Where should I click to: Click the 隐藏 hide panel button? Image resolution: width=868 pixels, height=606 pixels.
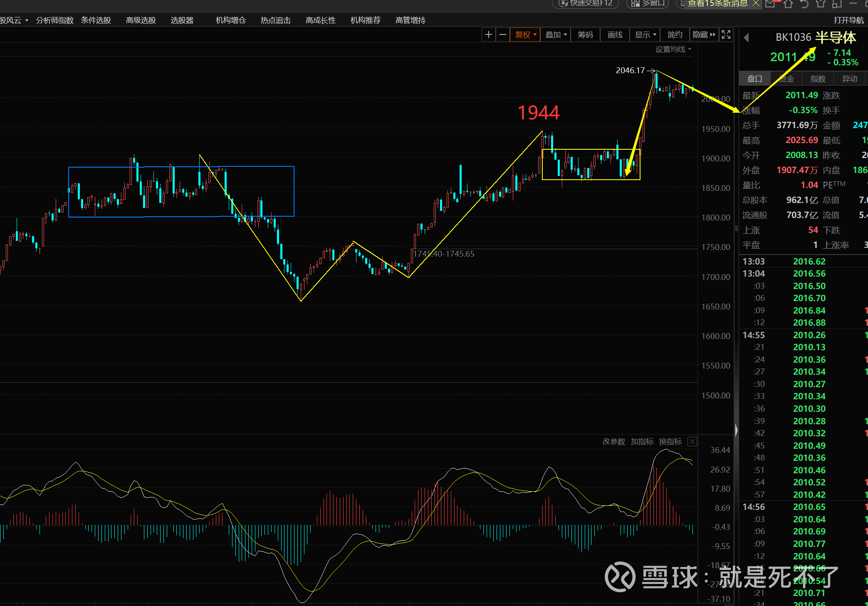pyautogui.click(x=704, y=35)
